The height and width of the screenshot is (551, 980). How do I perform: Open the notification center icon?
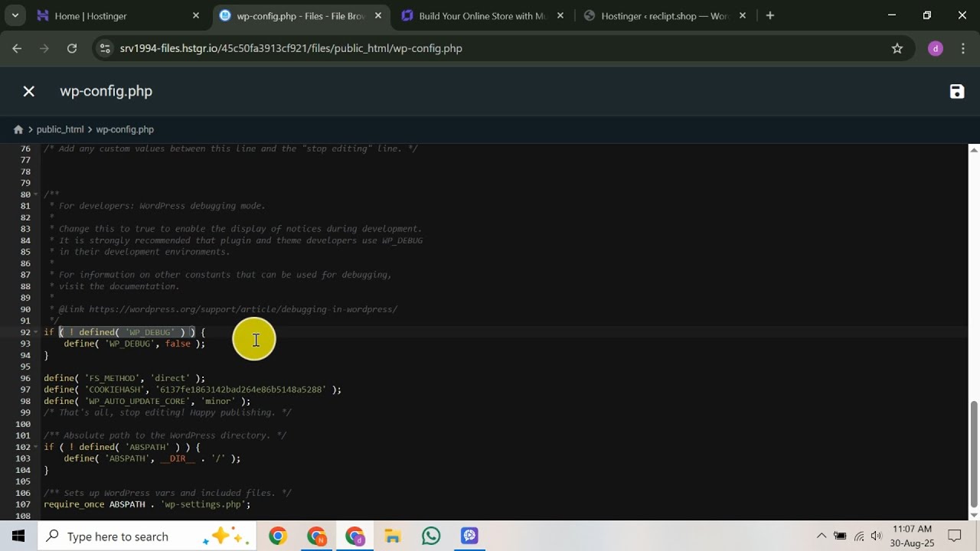click(x=955, y=536)
